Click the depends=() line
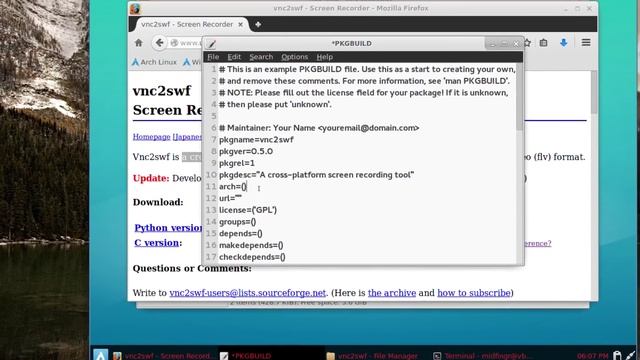640x360 pixels. [x=240, y=233]
